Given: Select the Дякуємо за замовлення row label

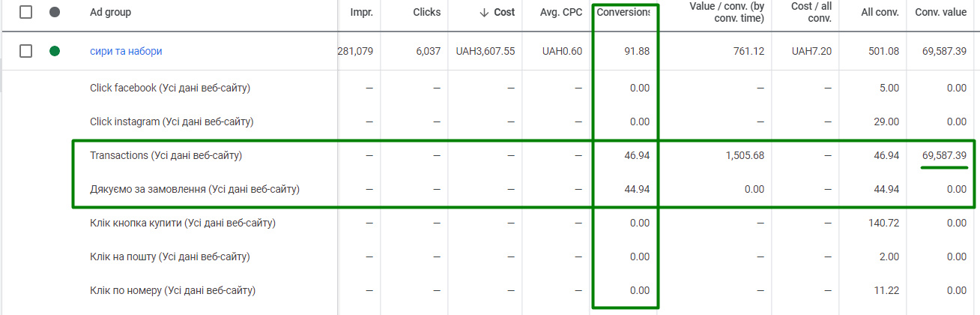Looking at the screenshot, I should click(195, 190).
